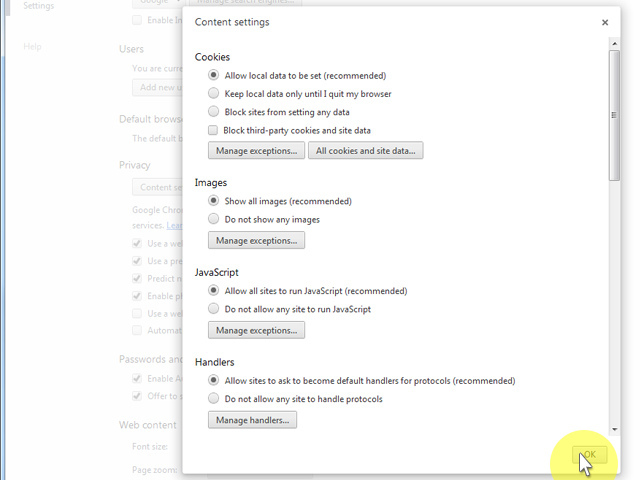Open Manage exceptions for Cookies
This screenshot has height=480, width=640.
tap(256, 151)
